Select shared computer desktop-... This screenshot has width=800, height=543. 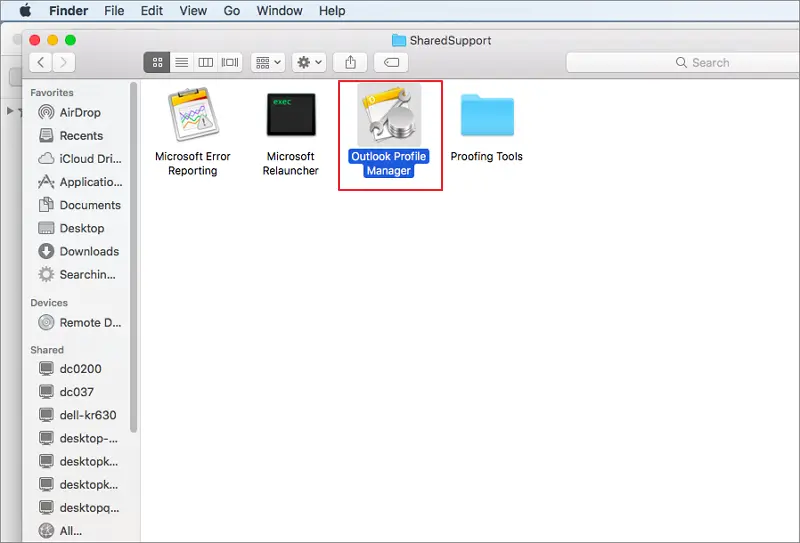pyautogui.click(x=80, y=438)
